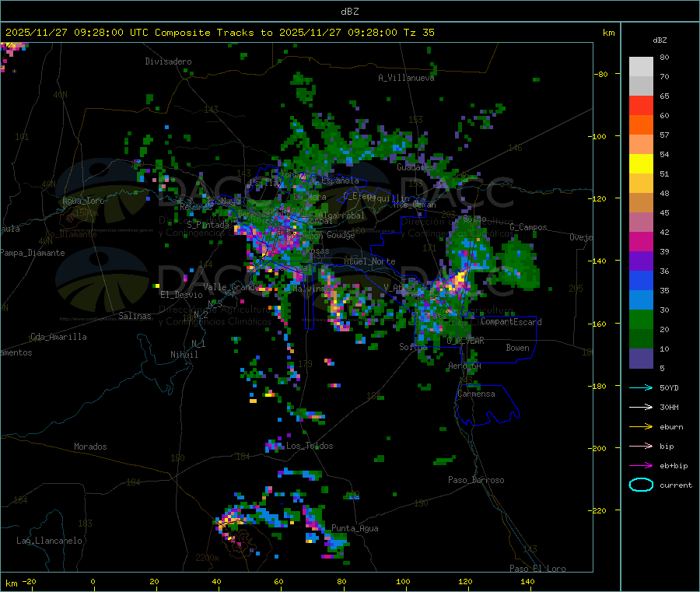The width and height of the screenshot is (700, 592).
Task: Click the 'CompantEscard' map label
Action: coord(511,321)
